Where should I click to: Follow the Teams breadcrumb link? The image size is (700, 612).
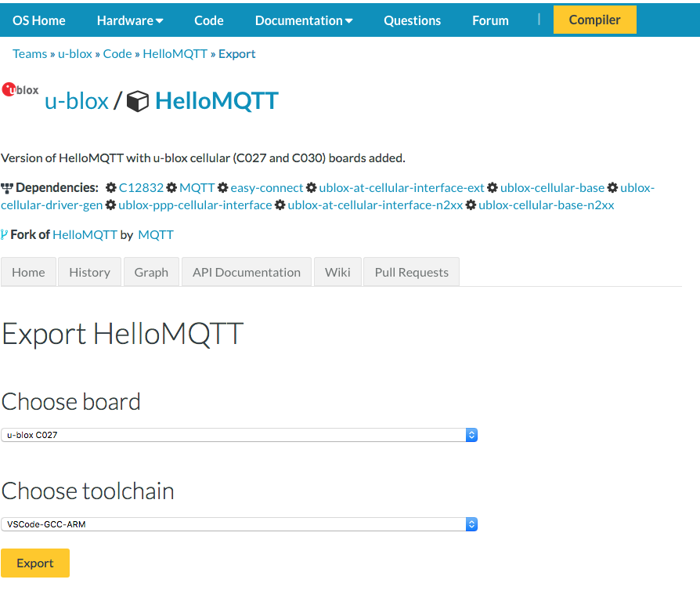[30, 54]
